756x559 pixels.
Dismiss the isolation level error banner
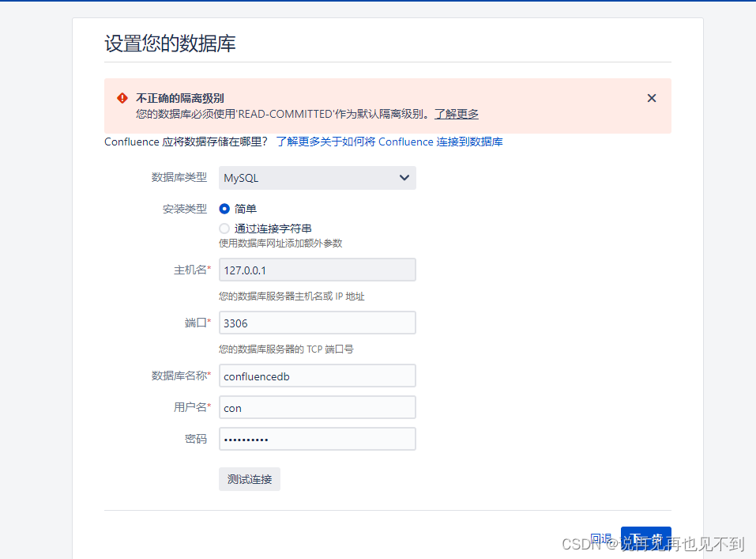[x=652, y=99]
